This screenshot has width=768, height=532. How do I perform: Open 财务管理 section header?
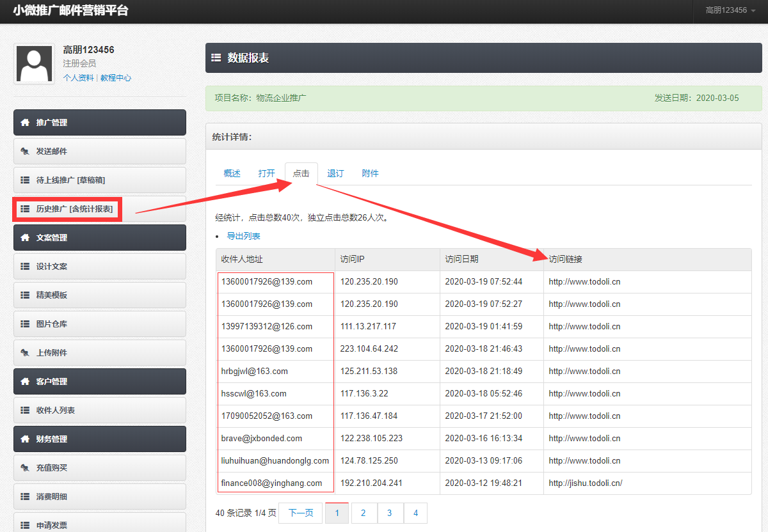(x=100, y=439)
